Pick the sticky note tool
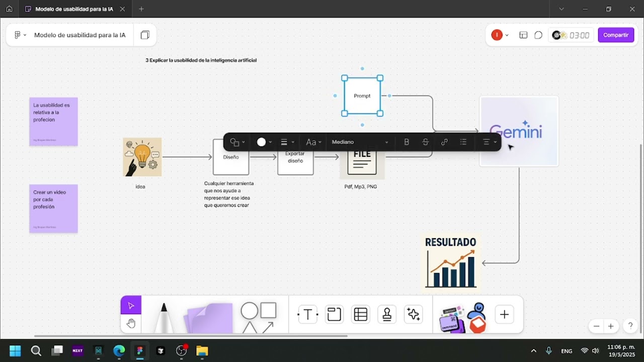644x362 pixels. [x=208, y=318]
